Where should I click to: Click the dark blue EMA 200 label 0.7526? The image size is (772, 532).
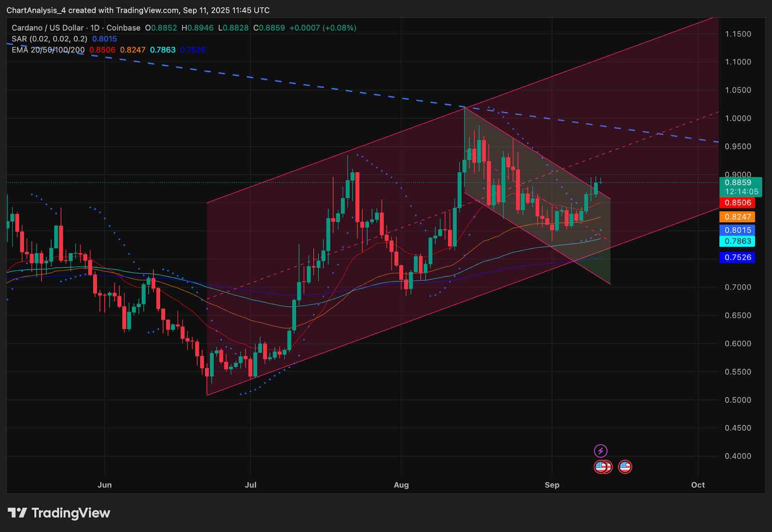point(737,258)
